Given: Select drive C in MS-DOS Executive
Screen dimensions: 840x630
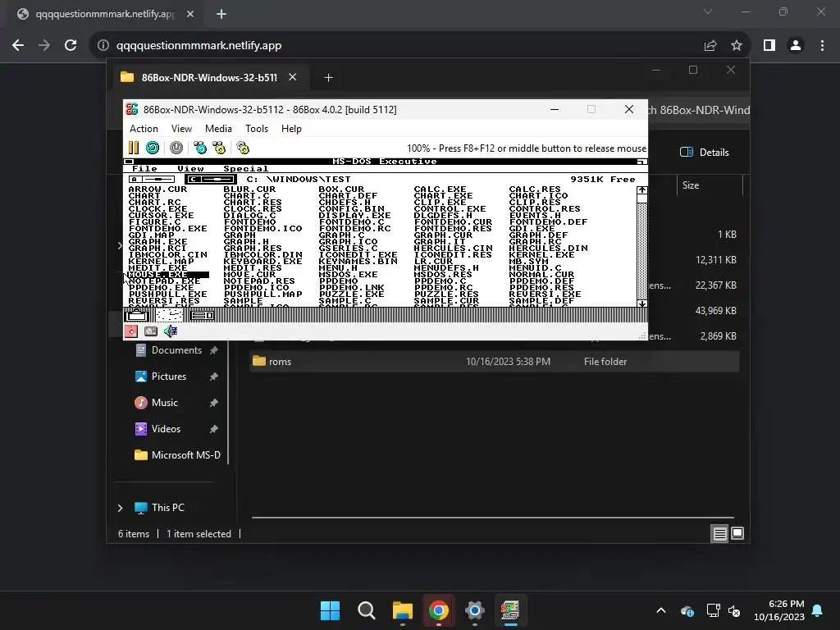Looking at the screenshot, I should (211, 180).
